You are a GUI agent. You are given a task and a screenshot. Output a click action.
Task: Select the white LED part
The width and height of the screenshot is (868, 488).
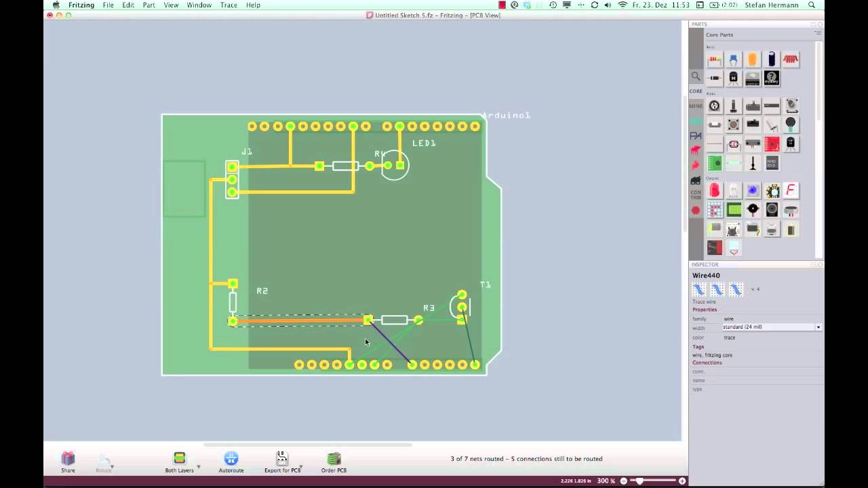tap(733, 191)
